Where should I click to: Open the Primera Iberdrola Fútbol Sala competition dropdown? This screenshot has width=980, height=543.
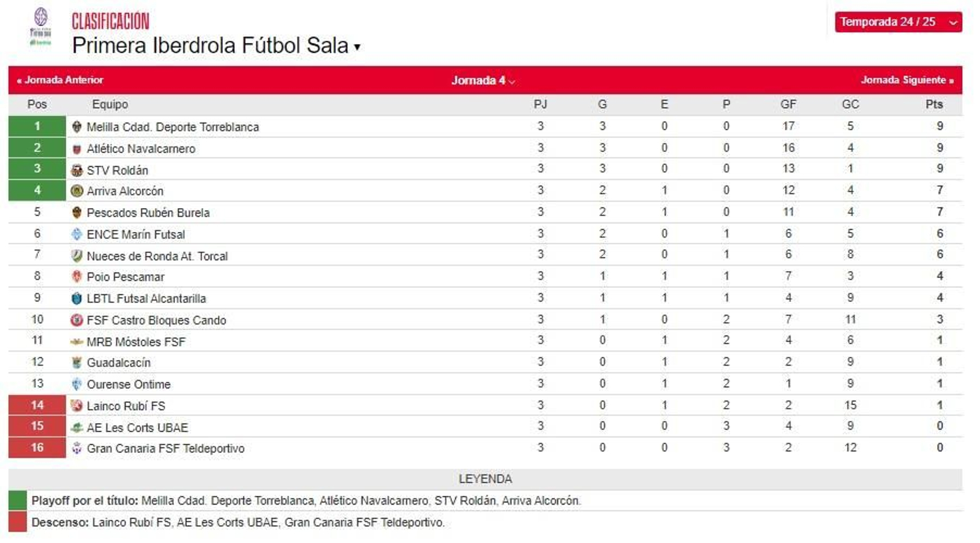(x=356, y=45)
